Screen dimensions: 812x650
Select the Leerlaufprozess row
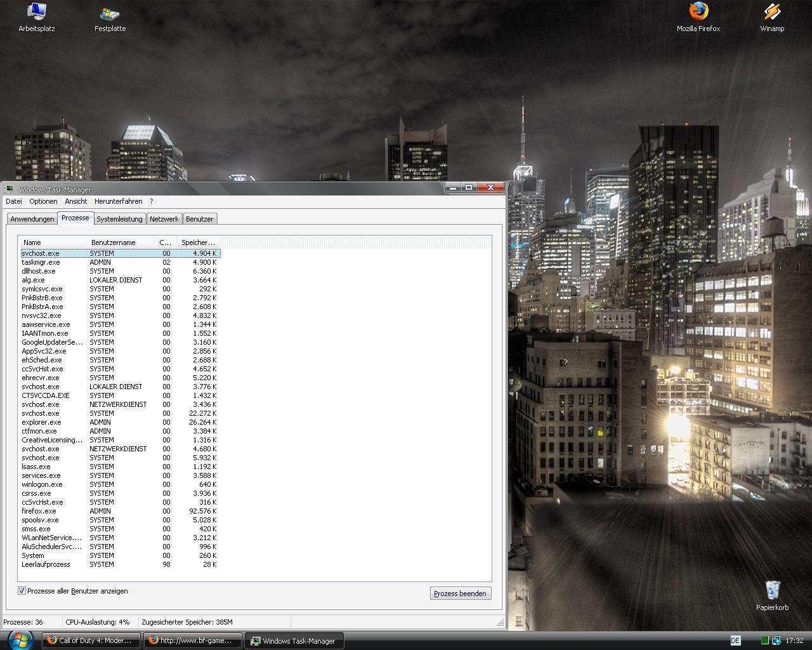coord(119,564)
